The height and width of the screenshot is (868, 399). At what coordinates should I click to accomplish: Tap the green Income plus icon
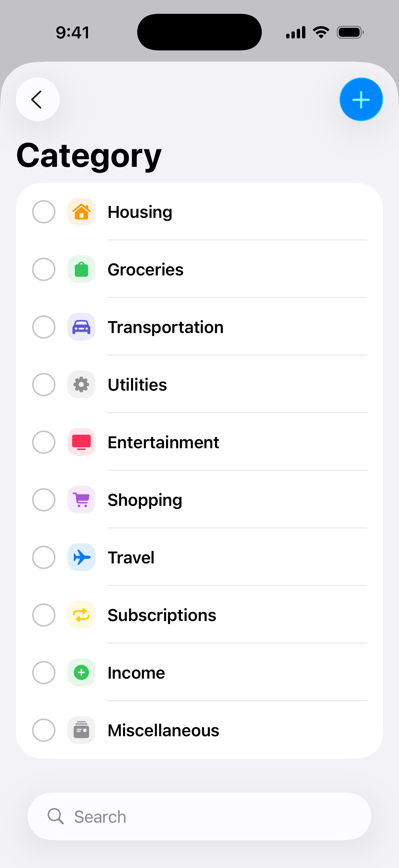coord(81,673)
